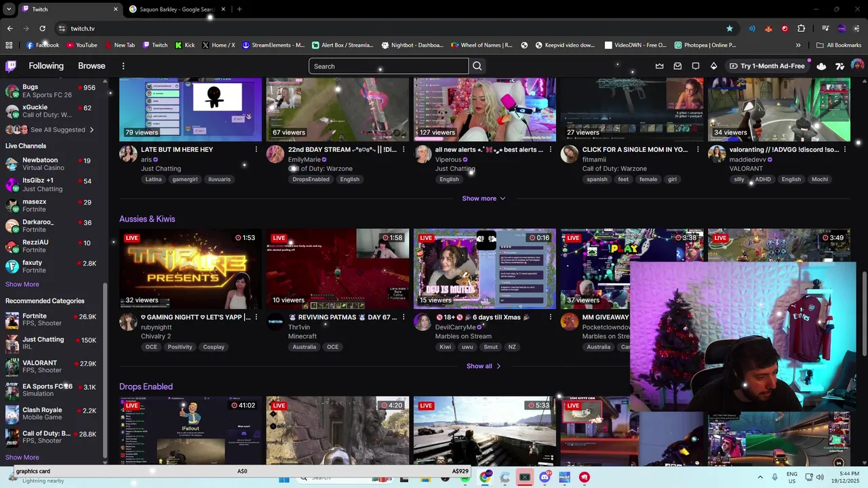Open EmilyMarie channel avatar

point(275,154)
